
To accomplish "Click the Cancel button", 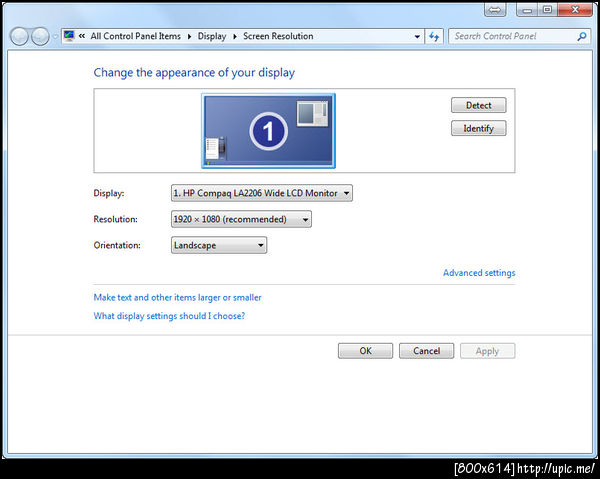I will (426, 351).
